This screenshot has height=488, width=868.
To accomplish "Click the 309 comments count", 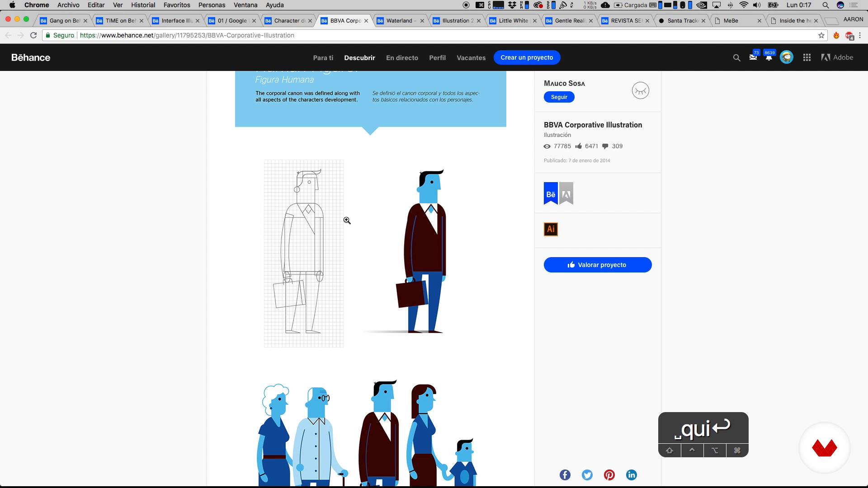I will tap(612, 146).
